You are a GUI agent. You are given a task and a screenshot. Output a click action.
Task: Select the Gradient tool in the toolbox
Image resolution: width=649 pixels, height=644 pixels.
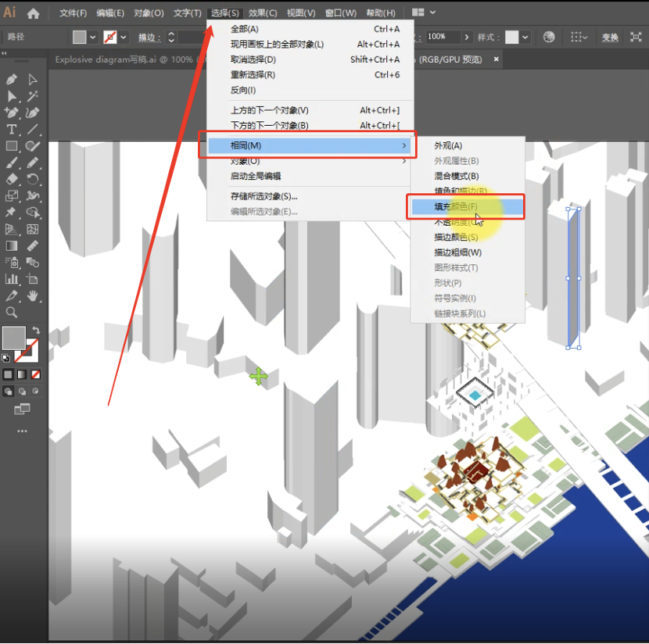(x=12, y=246)
